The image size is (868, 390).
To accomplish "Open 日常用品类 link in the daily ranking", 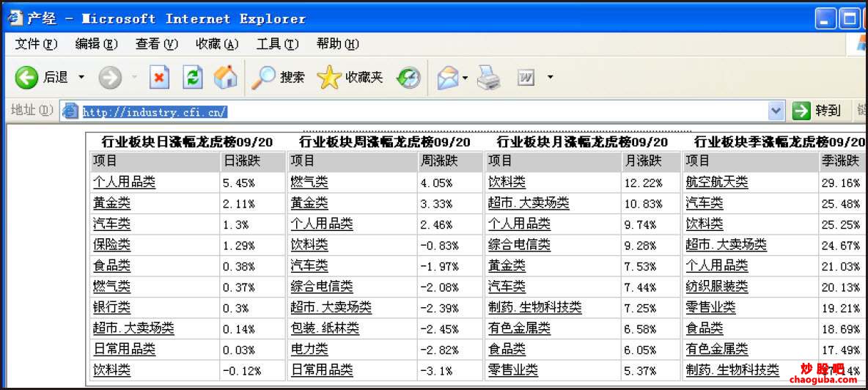I will [x=124, y=349].
